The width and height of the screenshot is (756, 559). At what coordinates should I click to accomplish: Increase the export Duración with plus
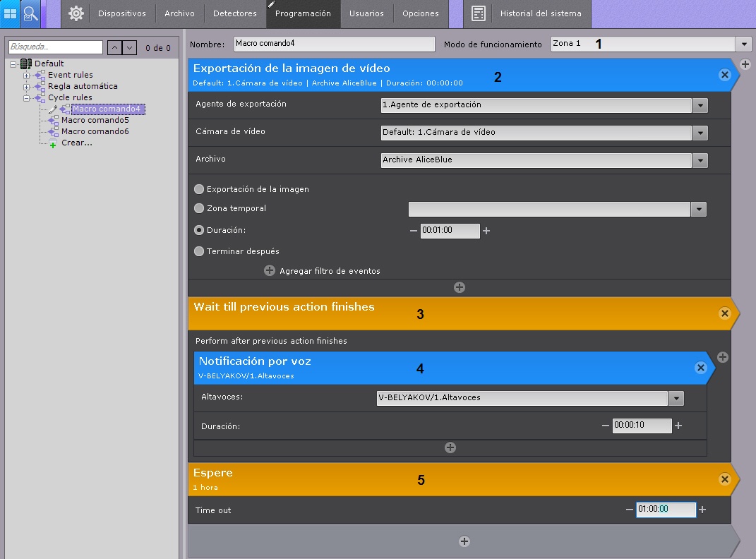point(486,231)
